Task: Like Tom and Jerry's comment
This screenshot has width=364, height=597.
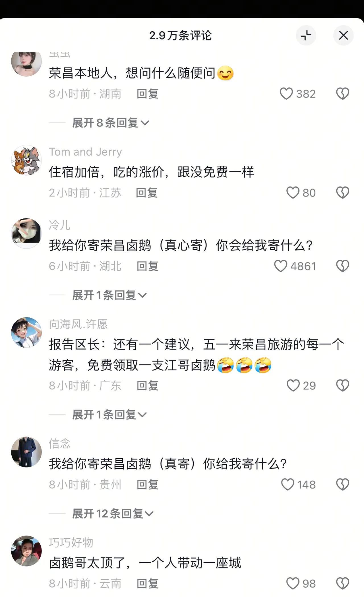Action: coord(293,193)
